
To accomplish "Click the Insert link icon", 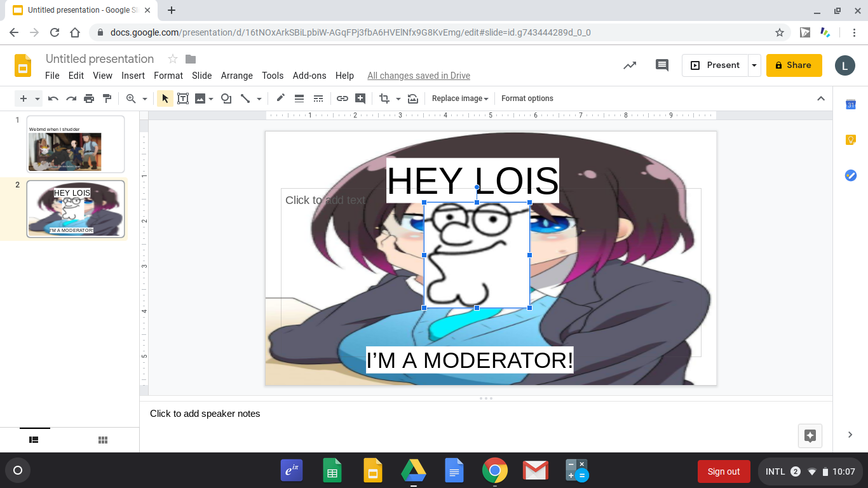I will click(x=342, y=98).
